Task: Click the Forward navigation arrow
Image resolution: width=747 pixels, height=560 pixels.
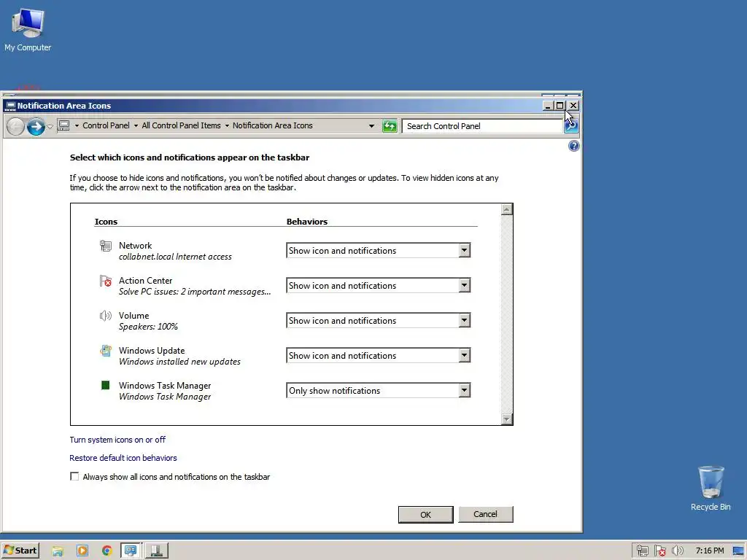Action: 36,126
